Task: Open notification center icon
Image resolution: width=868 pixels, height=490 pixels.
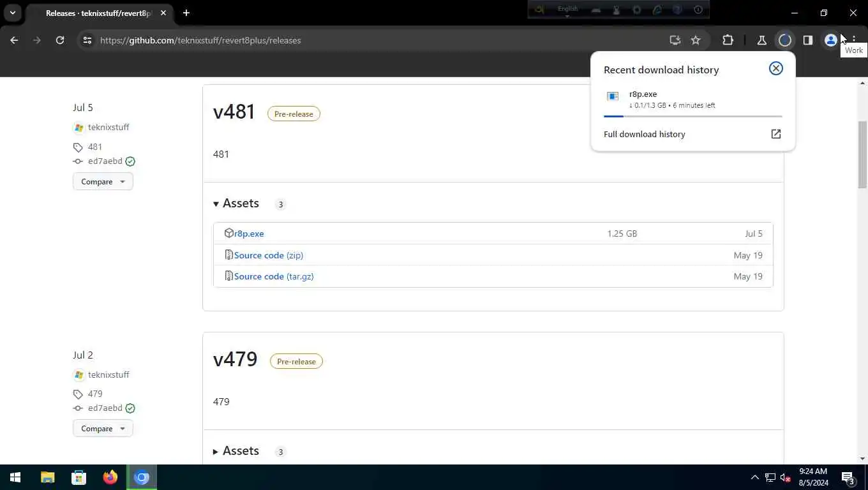Action: [848, 477]
